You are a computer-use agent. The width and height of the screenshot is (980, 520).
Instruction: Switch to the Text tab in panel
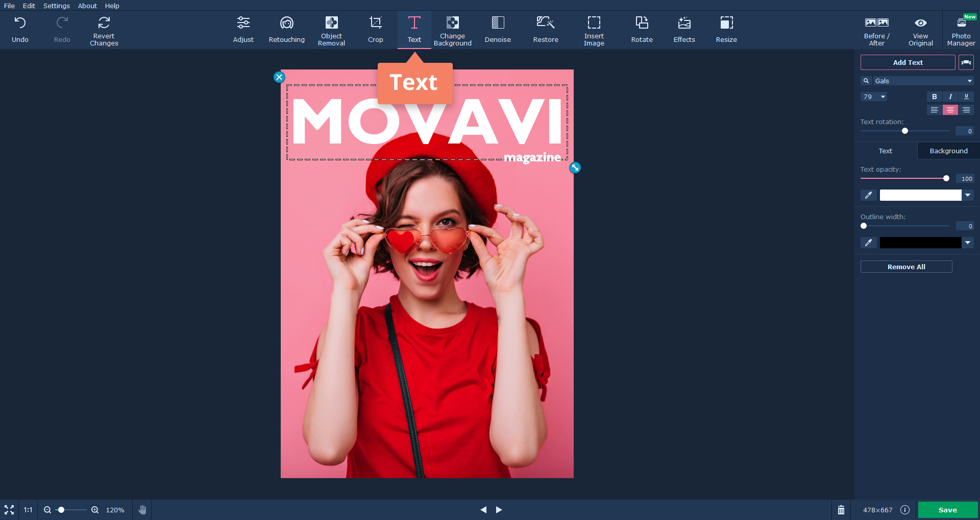click(886, 151)
